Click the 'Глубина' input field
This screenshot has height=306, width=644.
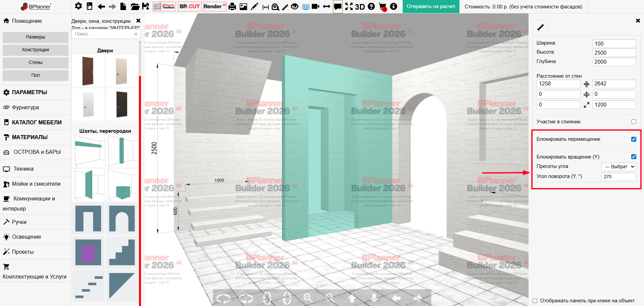[614, 62]
